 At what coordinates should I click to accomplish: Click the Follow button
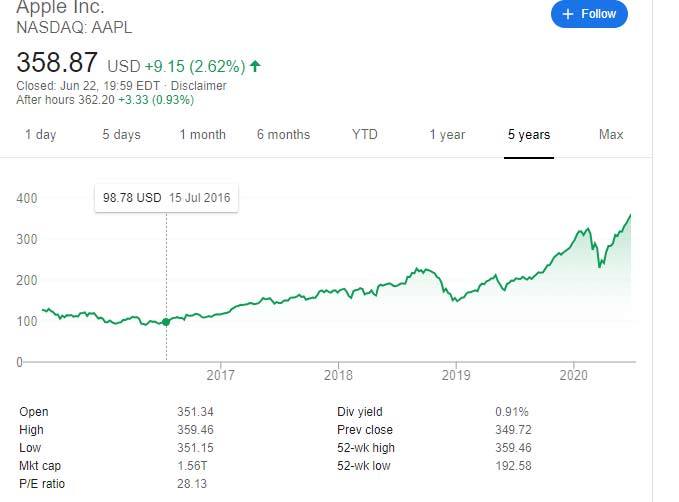(x=590, y=14)
